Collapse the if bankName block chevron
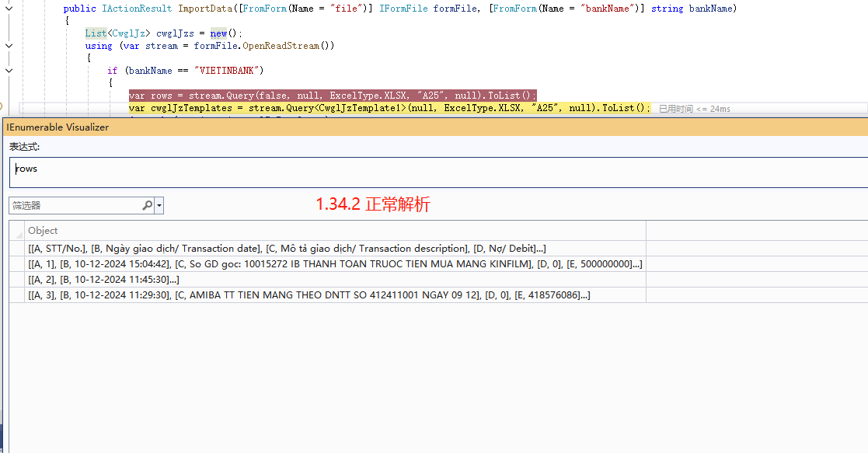868x453 pixels. (x=9, y=71)
